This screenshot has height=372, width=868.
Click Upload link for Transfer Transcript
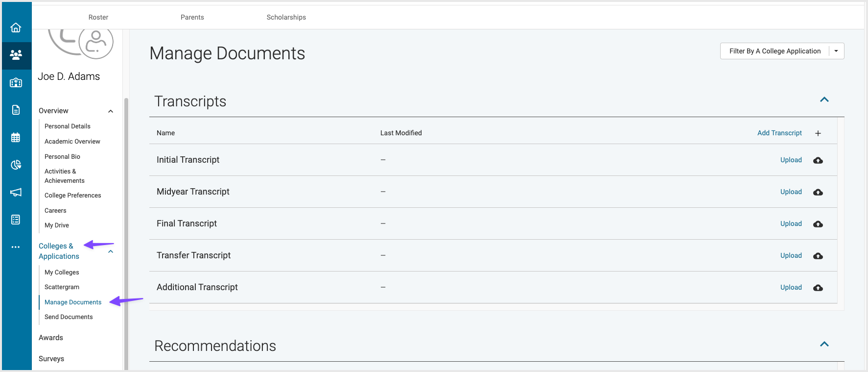tap(791, 255)
